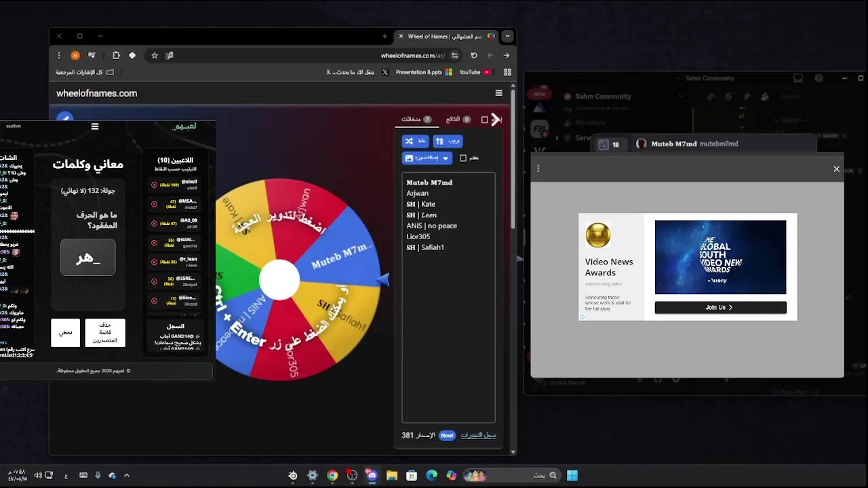Open Chrome media control playlist icon
868x488 pixels.
coord(92,56)
